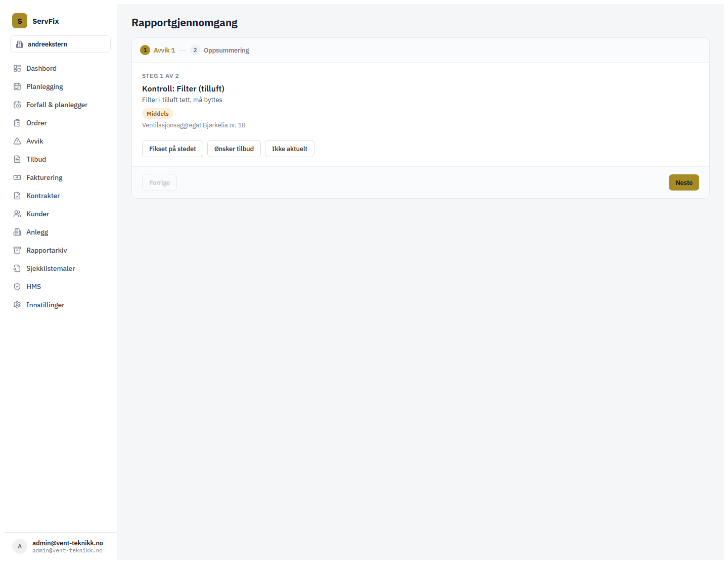728x564 pixels.
Task: Open Forfall & planlegger in the sidebar
Action: pyautogui.click(x=60, y=105)
